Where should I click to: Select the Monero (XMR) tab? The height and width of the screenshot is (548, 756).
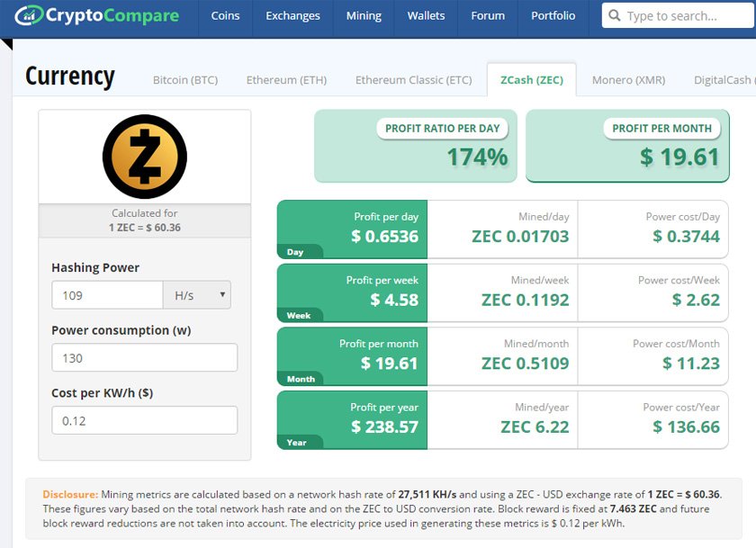point(628,80)
